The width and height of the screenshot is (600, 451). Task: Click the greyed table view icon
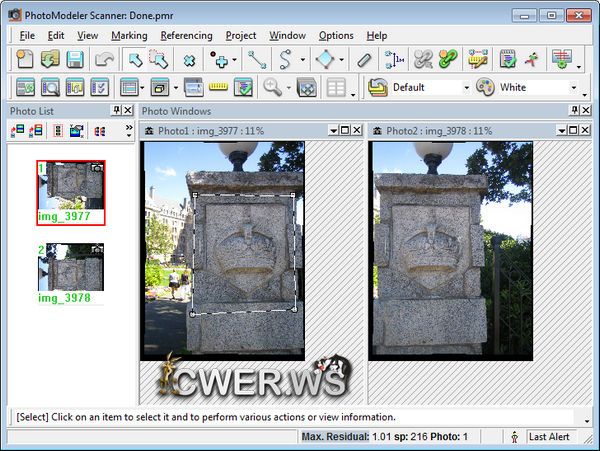point(336,87)
